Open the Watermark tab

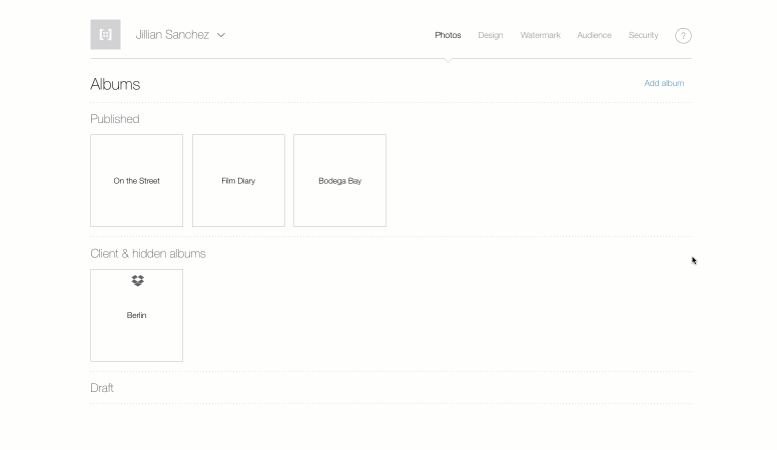540,35
